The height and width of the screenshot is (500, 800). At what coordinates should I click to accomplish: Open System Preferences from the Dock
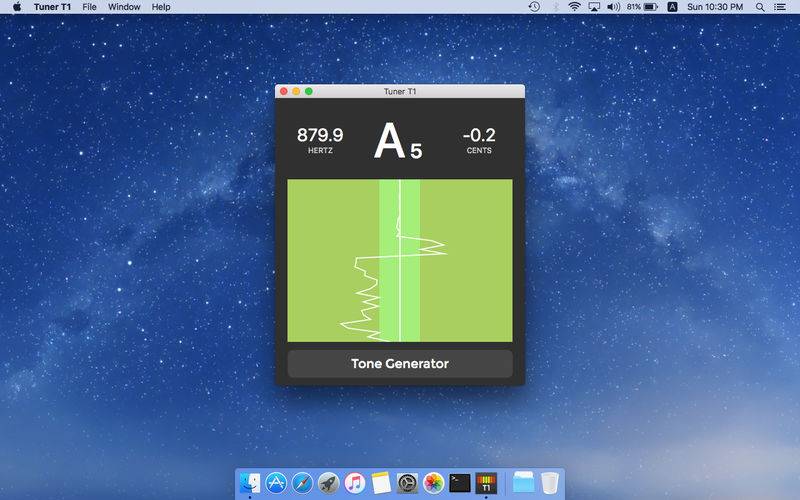point(407,483)
